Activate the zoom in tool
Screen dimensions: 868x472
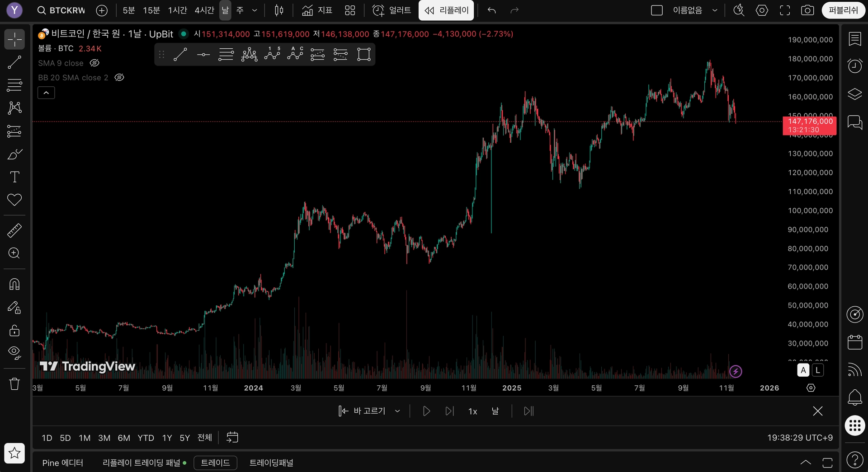[x=14, y=253]
